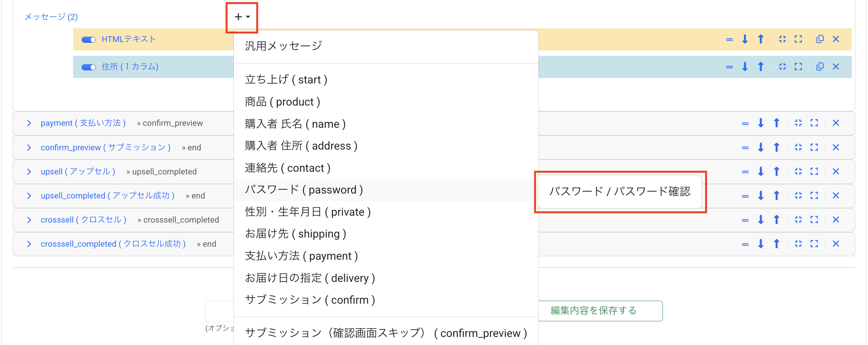Move the crosssell row up
The image size is (868, 345).
pyautogui.click(x=777, y=220)
